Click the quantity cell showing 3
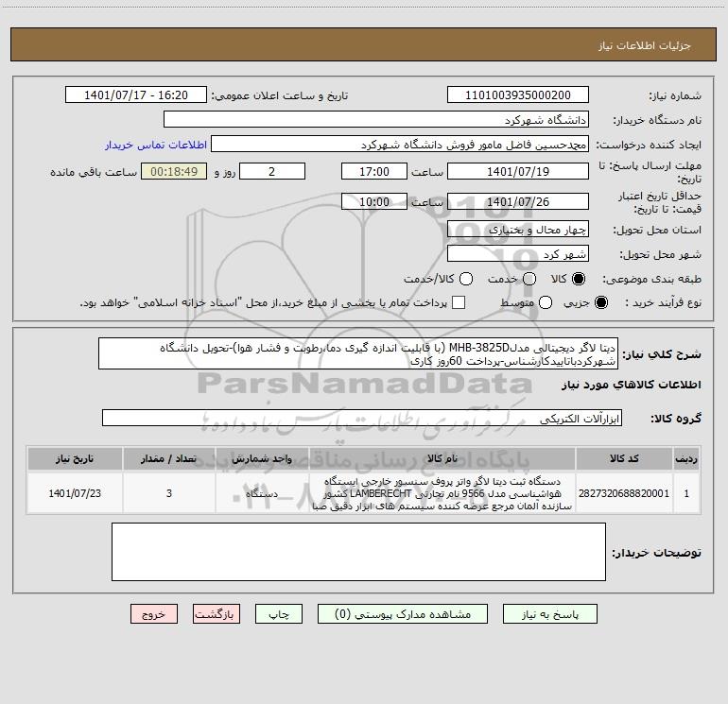Viewport: 728px width, 704px height. point(169,493)
